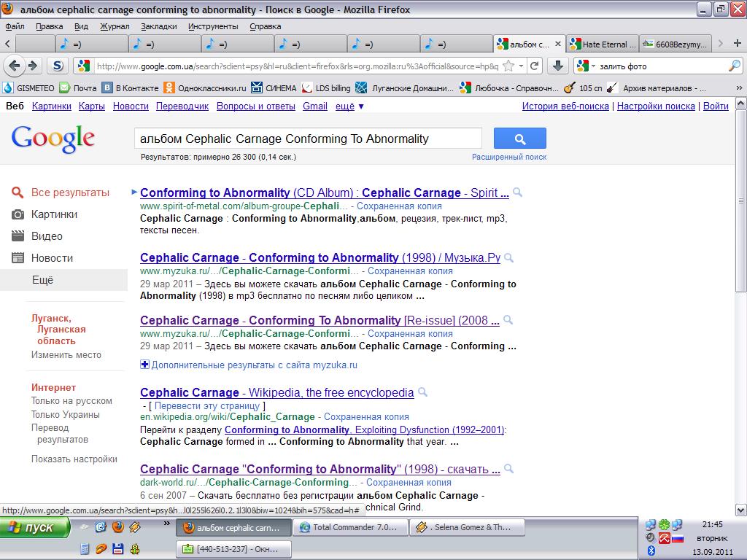Click into the Google search query field

(x=309, y=139)
